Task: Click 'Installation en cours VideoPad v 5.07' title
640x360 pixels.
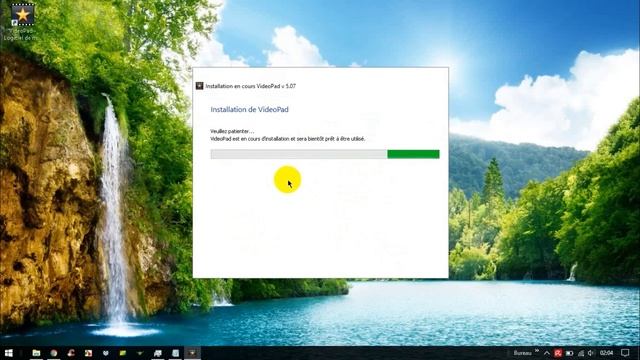Action: tap(251, 86)
